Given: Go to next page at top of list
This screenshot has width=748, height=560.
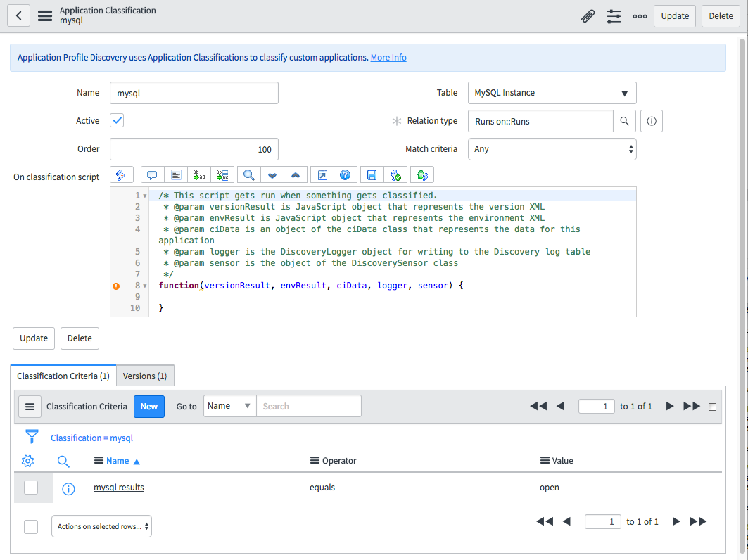Looking at the screenshot, I should click(670, 407).
